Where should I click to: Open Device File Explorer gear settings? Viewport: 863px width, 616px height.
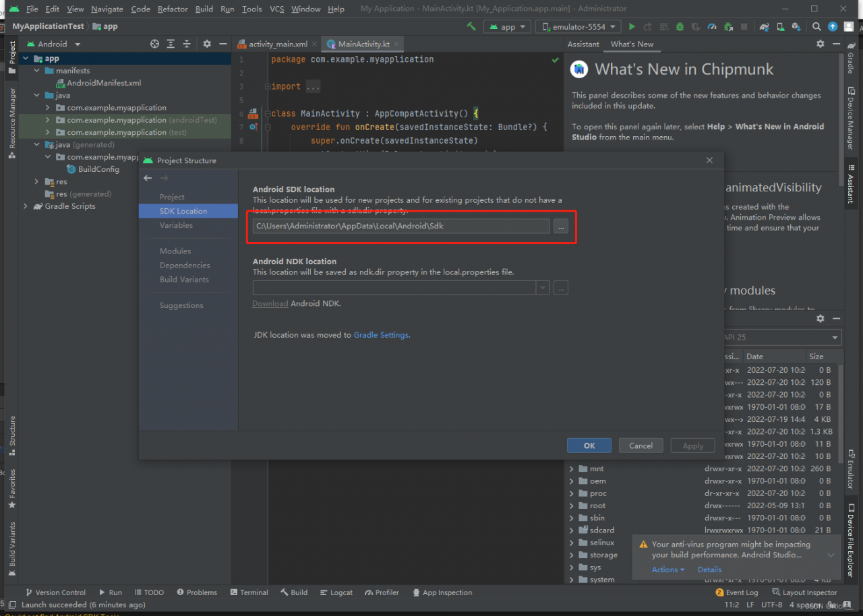[x=821, y=319]
